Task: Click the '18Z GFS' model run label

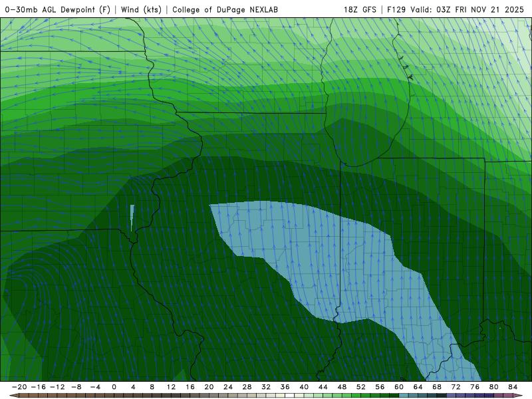Action: click(360, 9)
